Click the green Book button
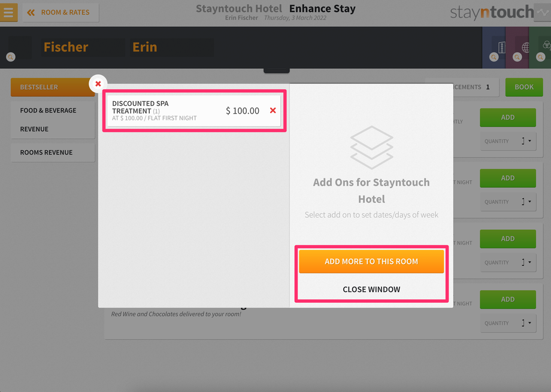Image resolution: width=551 pixels, height=392 pixels. [524, 87]
